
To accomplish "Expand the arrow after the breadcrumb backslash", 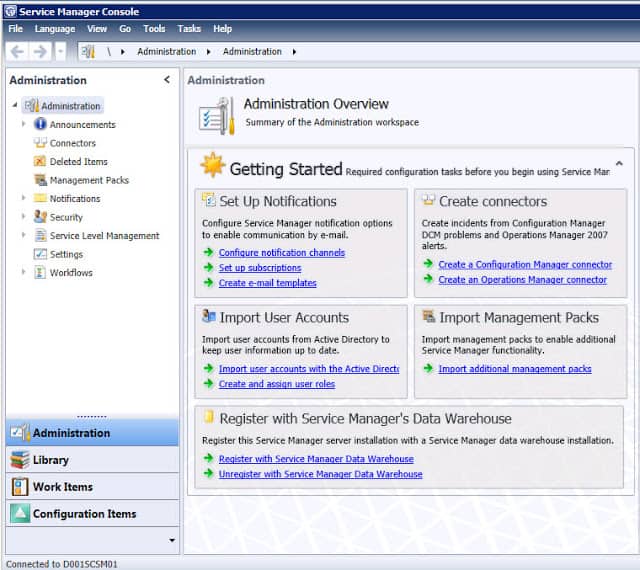I will point(122,52).
